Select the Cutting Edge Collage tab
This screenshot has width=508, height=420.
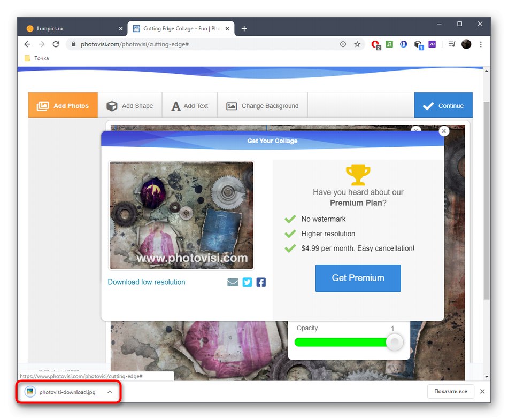180,28
